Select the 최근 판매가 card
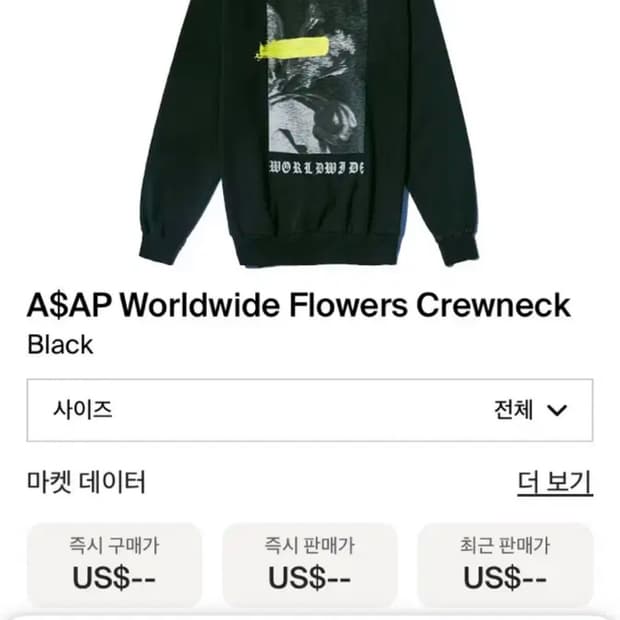This screenshot has height=620, width=620. coord(505,565)
